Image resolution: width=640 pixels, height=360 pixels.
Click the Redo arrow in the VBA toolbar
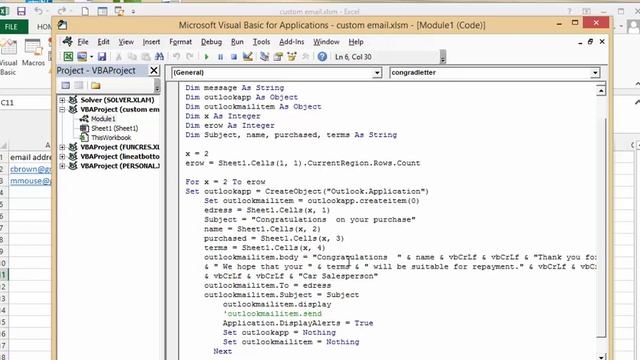[190, 57]
